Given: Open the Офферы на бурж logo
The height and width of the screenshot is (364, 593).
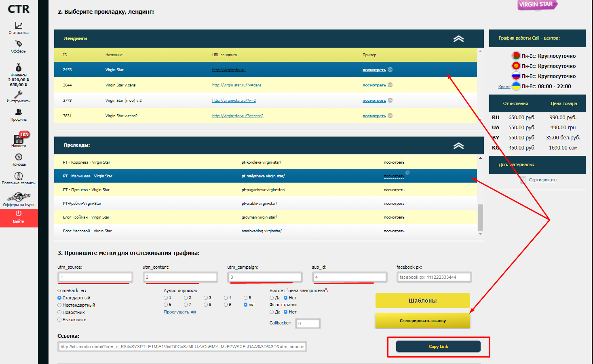Looking at the screenshot, I should coord(19,197).
